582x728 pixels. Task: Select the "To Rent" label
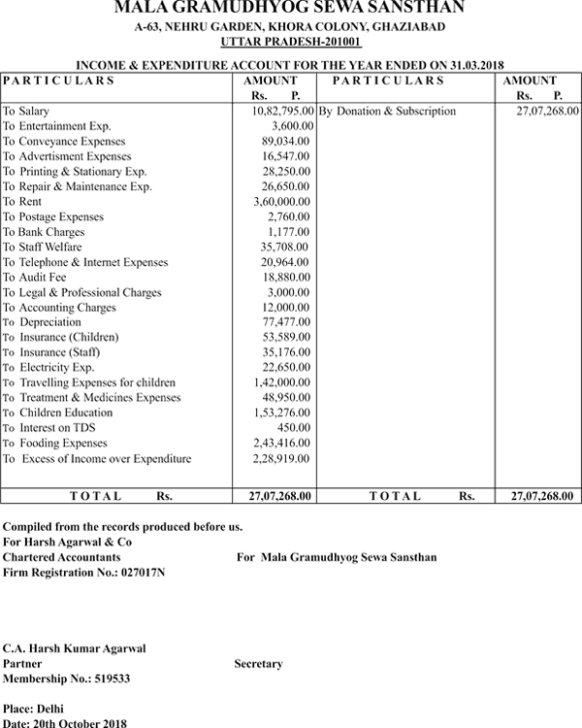[22, 202]
